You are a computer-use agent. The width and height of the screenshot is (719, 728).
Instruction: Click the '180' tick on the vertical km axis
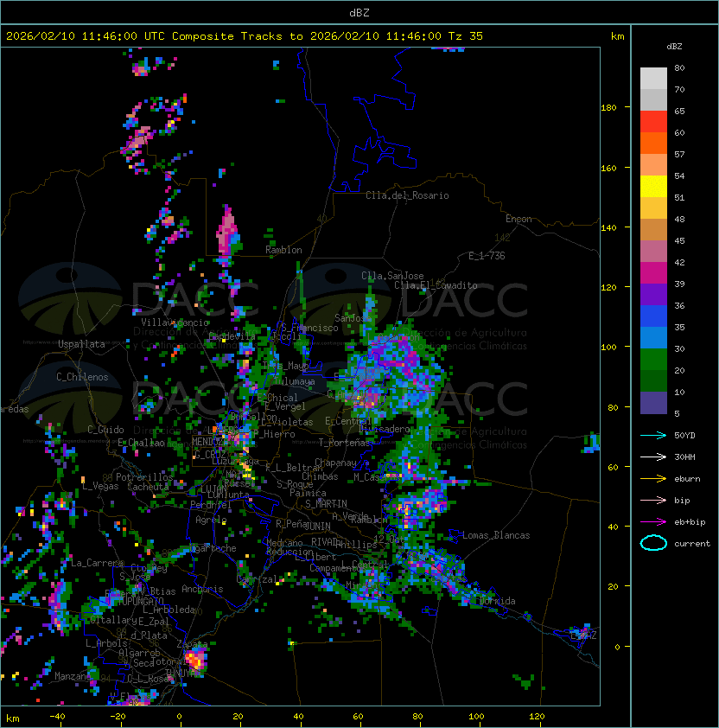tap(608, 108)
